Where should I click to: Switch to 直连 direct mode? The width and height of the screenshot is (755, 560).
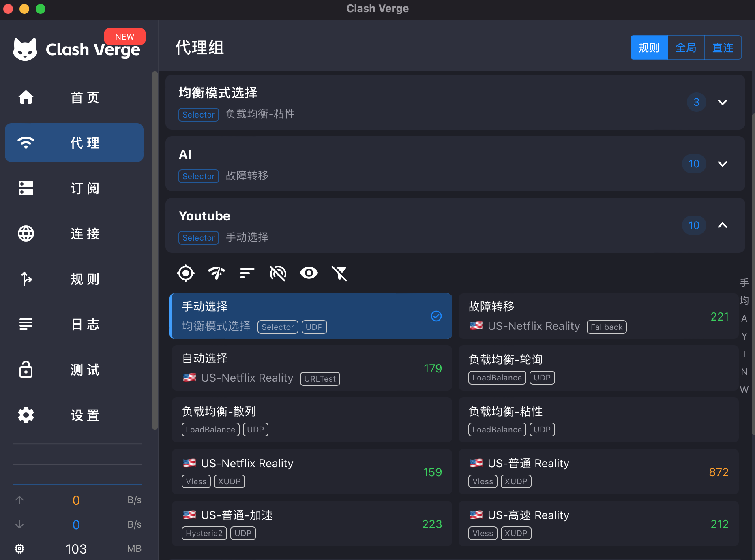point(723,48)
